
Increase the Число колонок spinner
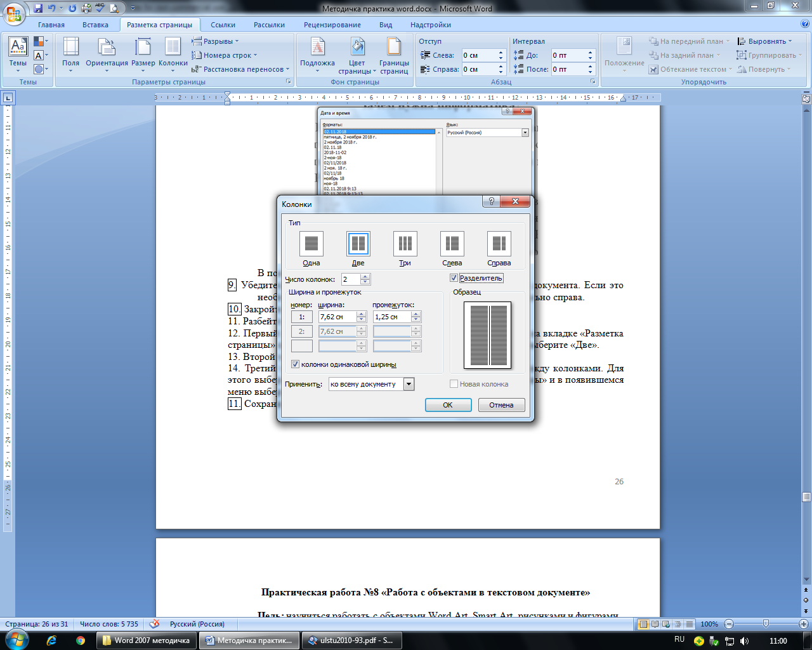tap(365, 277)
